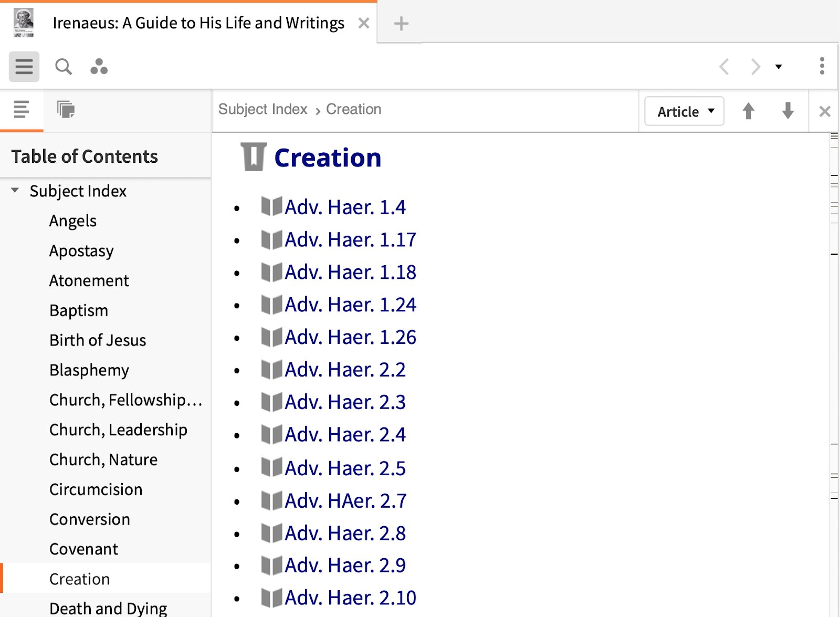Jump to next article with down arrow
This screenshot has height=617, width=840.
tap(787, 111)
